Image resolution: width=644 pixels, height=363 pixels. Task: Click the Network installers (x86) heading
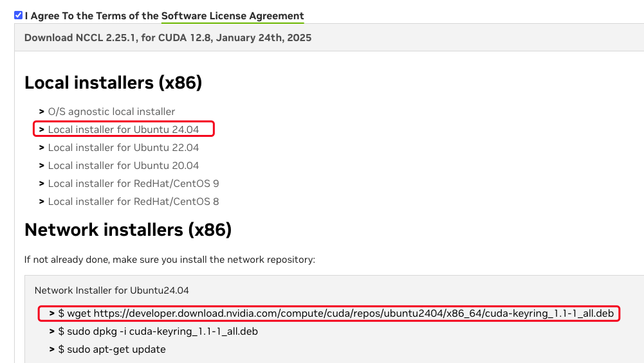(128, 230)
